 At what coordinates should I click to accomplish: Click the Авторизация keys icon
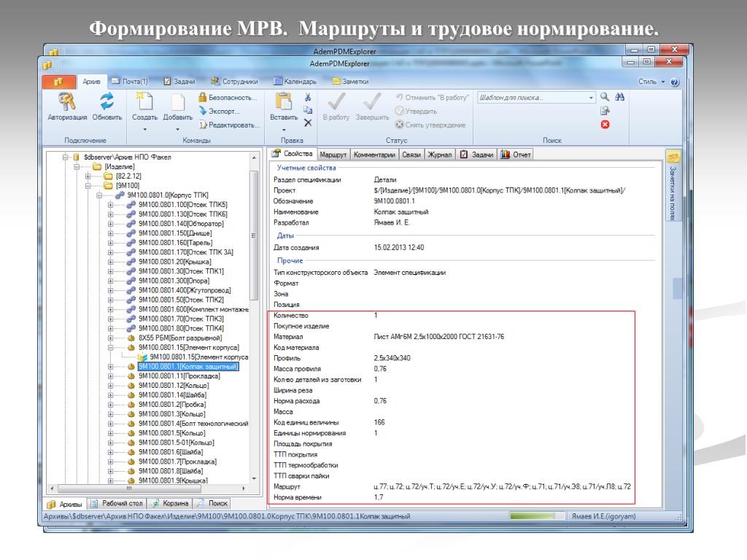tap(66, 101)
